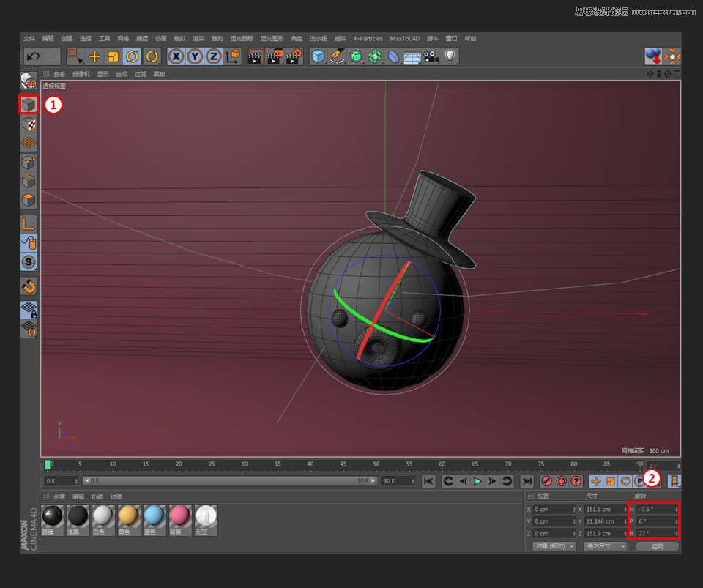
Task: Enable the magnet Snap tool
Action: [x=29, y=286]
